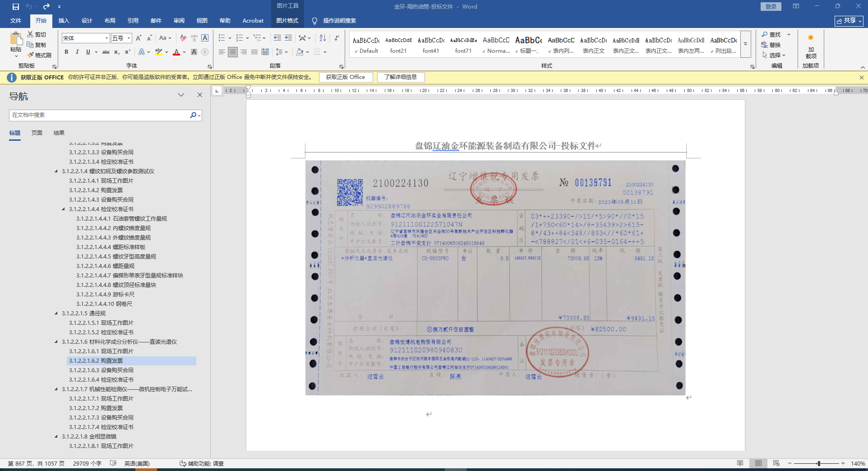This screenshot has height=471, width=868.
Task: Click the Redo arrow icon
Action: [x=46, y=7]
